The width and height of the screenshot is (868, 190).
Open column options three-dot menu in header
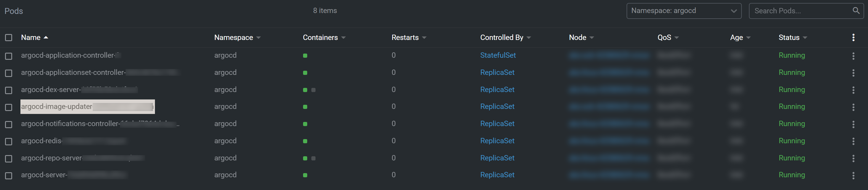click(x=853, y=37)
